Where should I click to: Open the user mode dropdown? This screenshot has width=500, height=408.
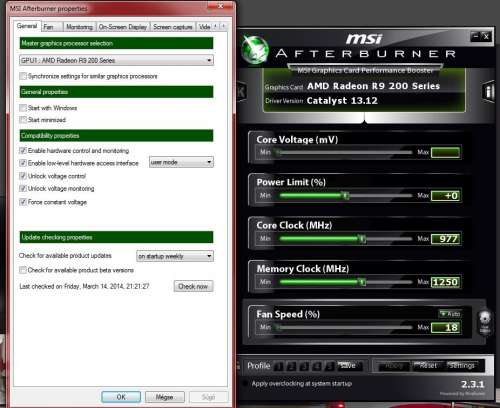[181, 162]
